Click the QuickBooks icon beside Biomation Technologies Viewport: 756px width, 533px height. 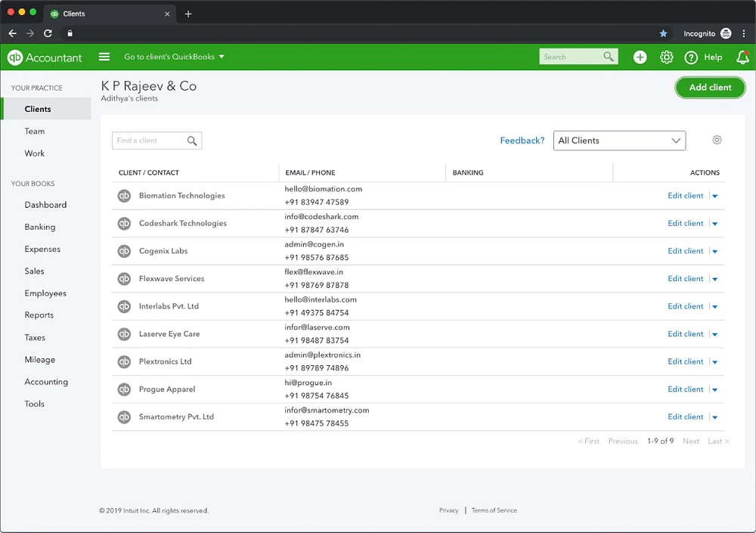pos(125,196)
